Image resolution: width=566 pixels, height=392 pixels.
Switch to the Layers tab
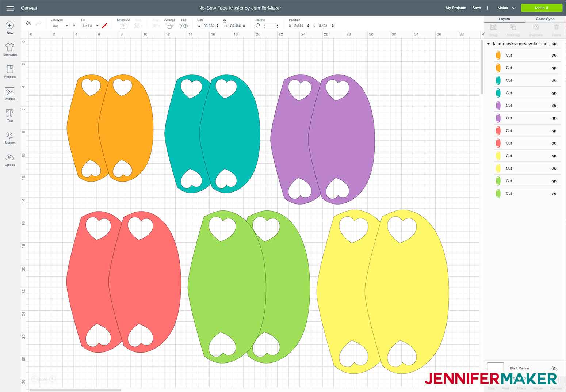[x=504, y=19]
